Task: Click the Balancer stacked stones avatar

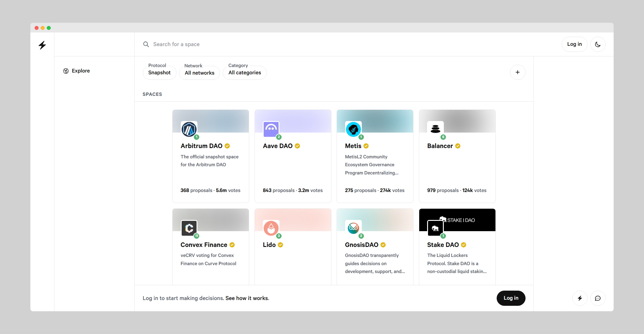Action: point(435,130)
